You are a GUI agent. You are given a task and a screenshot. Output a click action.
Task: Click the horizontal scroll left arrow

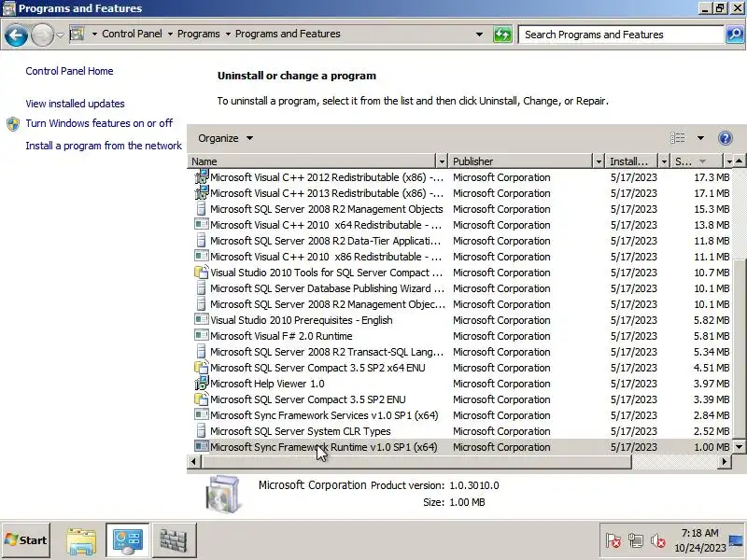pyautogui.click(x=193, y=461)
